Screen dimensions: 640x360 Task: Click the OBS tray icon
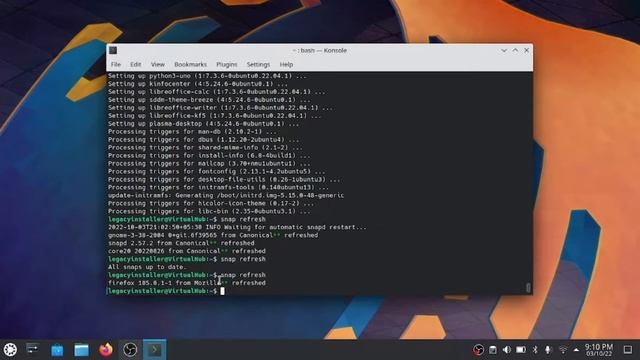coord(478,350)
